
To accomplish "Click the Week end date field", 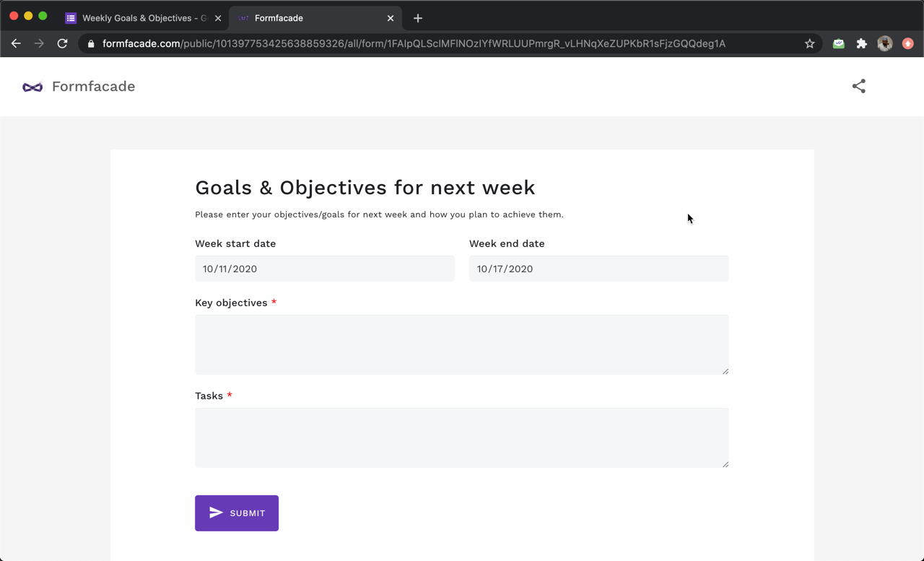I will [x=598, y=269].
